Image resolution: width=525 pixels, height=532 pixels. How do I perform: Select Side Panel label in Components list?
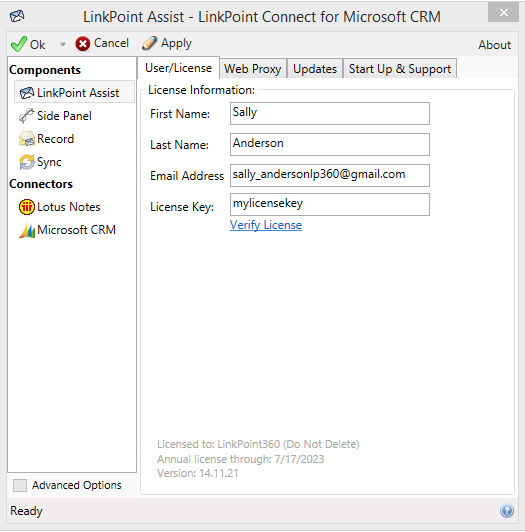click(64, 116)
